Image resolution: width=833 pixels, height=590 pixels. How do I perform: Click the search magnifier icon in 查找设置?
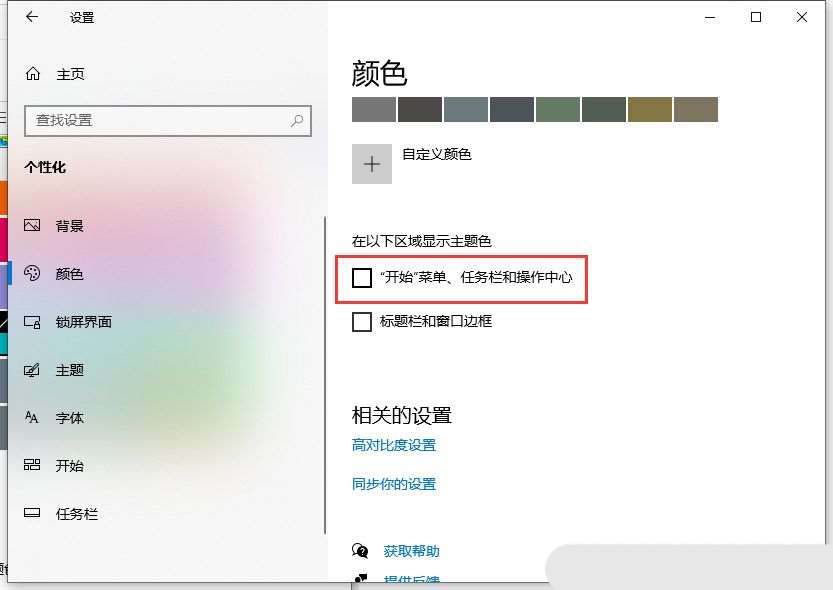297,121
